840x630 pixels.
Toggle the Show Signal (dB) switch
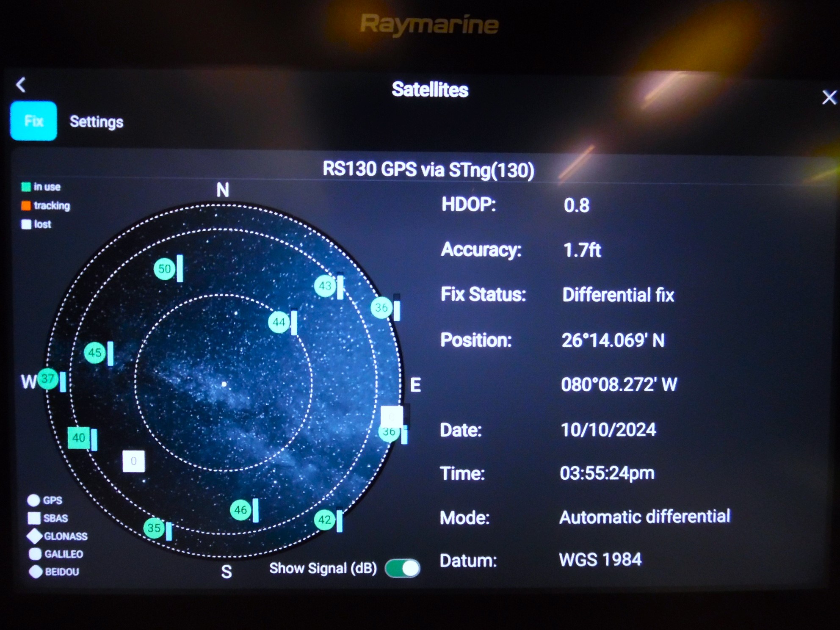pyautogui.click(x=402, y=568)
